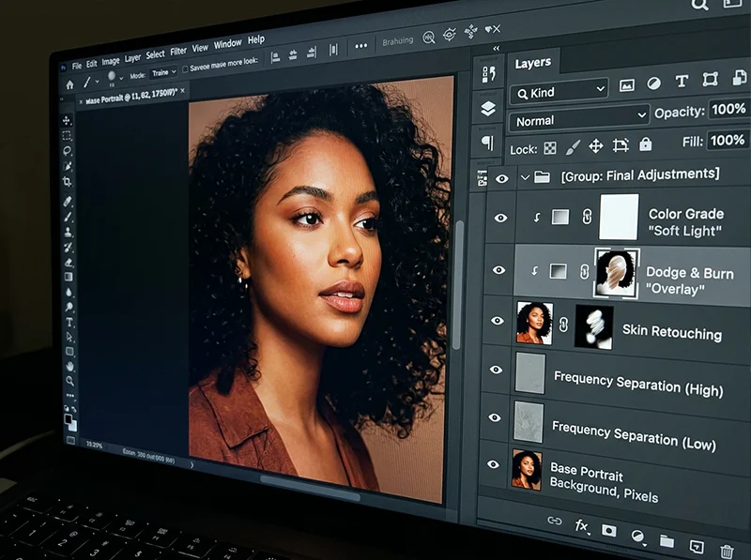Open the Mode dropdown in options bar

pos(163,72)
